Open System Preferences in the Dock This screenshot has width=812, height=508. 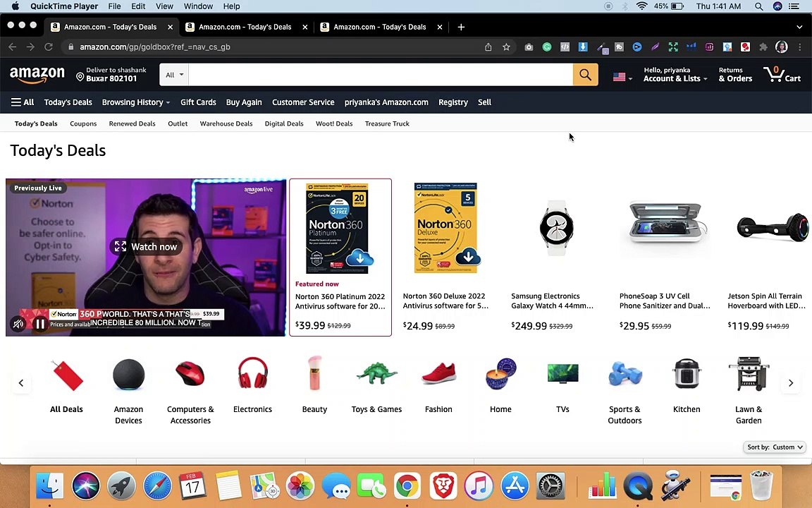tap(550, 485)
